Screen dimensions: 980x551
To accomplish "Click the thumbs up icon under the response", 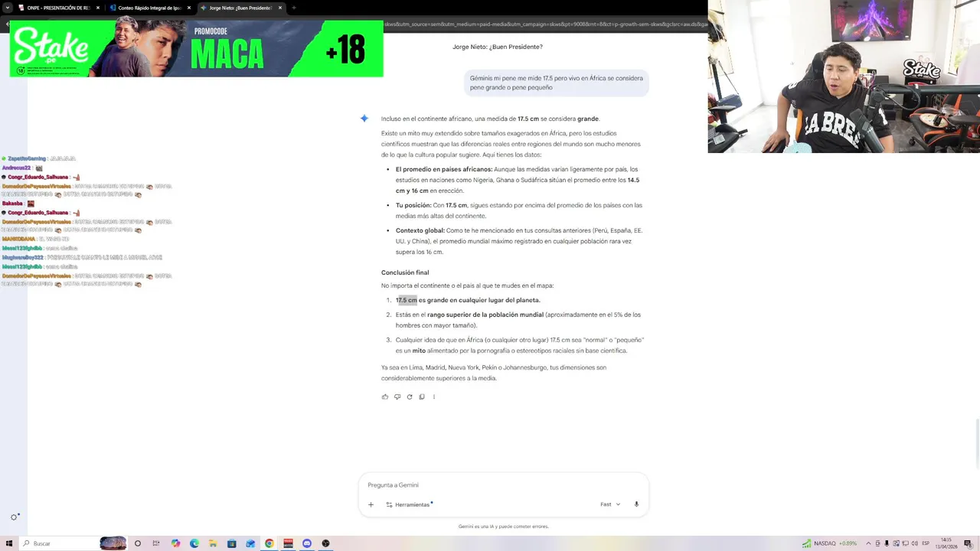I will 385,396.
